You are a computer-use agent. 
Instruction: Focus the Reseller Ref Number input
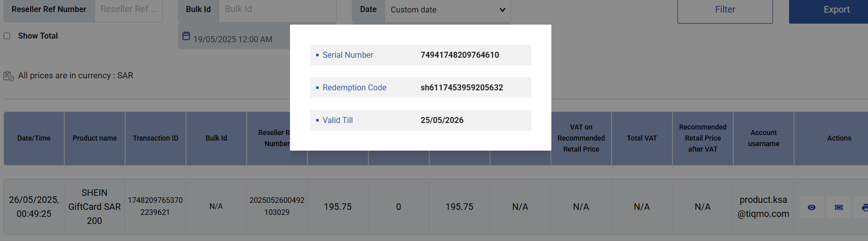tap(128, 10)
